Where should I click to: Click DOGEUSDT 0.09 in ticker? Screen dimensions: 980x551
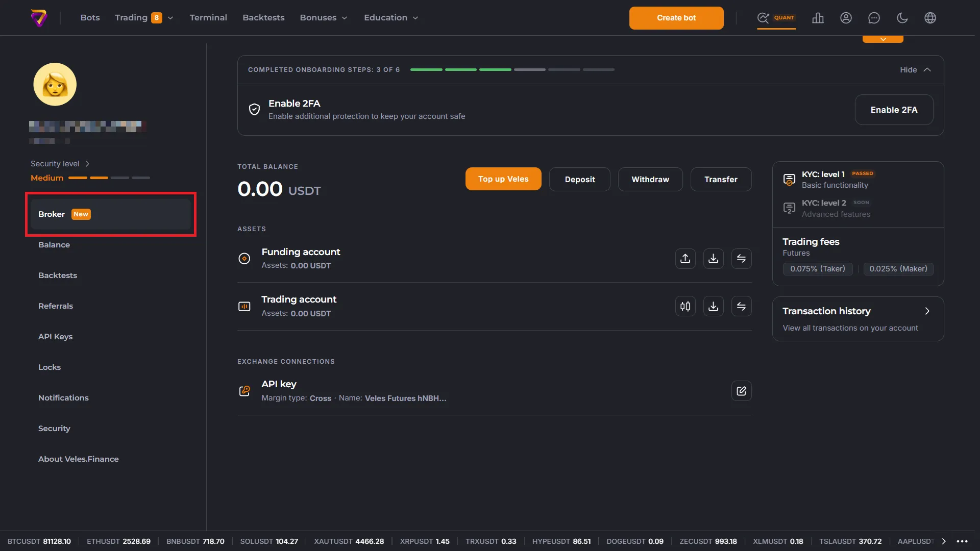[x=635, y=541]
